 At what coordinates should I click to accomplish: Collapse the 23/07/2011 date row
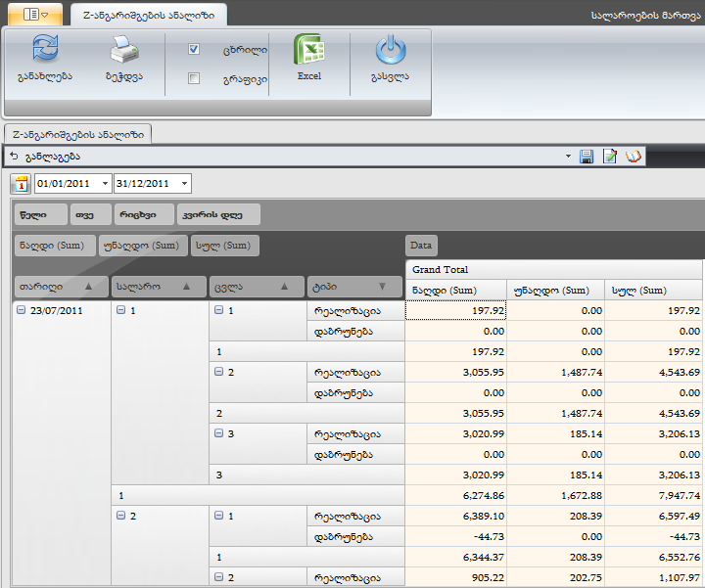click(x=22, y=310)
